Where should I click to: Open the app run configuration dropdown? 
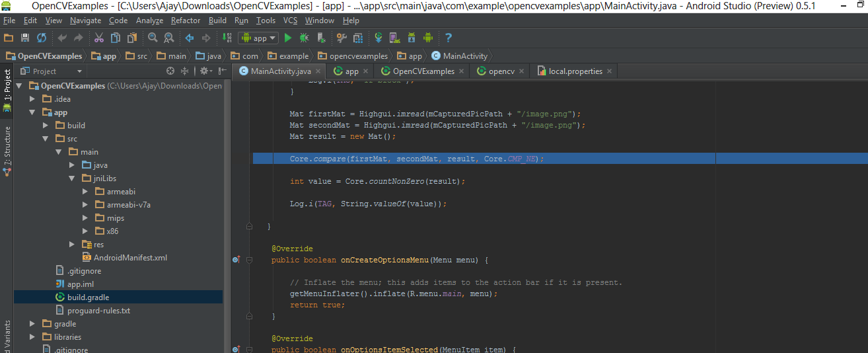click(258, 38)
